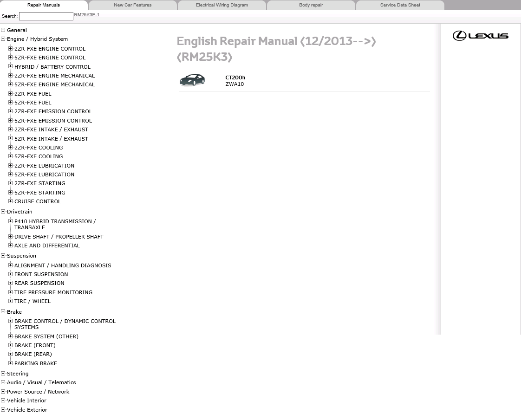Click the Lexus logo
521x420 pixels.
coord(481,36)
